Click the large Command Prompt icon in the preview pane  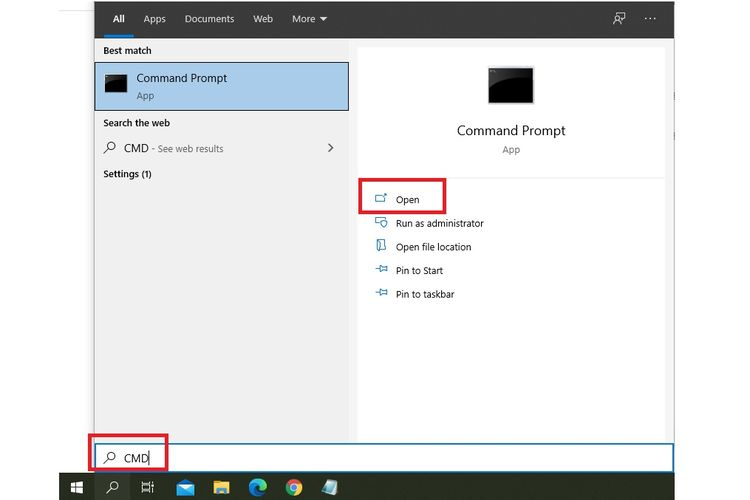pos(510,86)
